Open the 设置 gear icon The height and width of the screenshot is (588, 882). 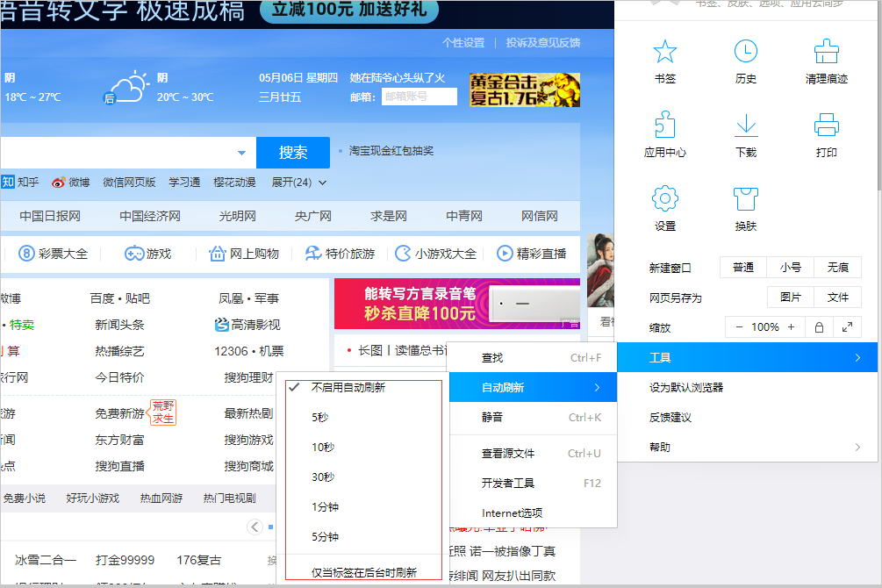pos(665,198)
